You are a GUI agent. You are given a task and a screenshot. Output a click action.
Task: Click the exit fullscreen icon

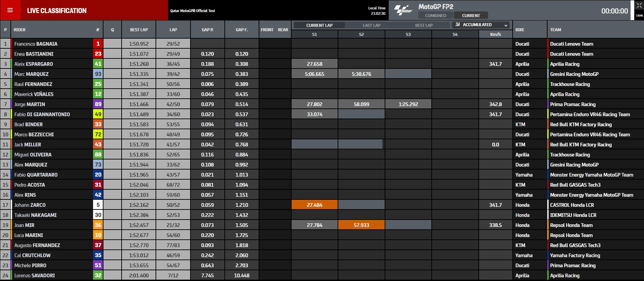(x=639, y=6)
